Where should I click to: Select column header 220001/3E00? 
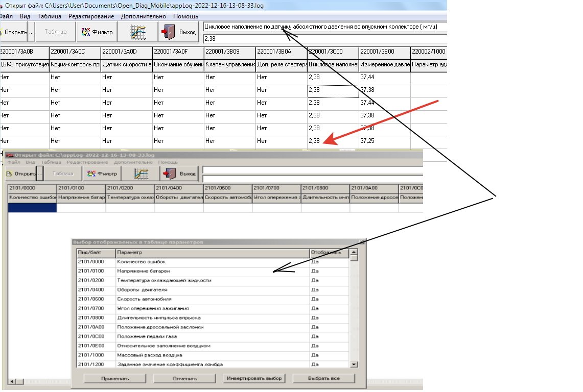pos(385,52)
